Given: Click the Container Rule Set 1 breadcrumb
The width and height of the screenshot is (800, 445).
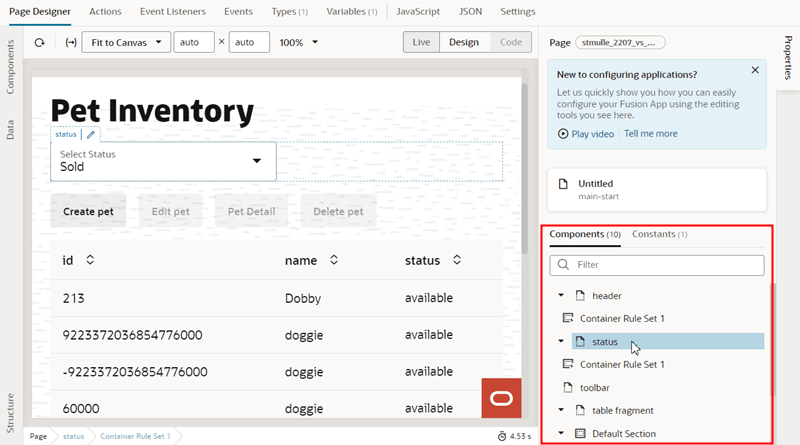Looking at the screenshot, I should (x=135, y=436).
